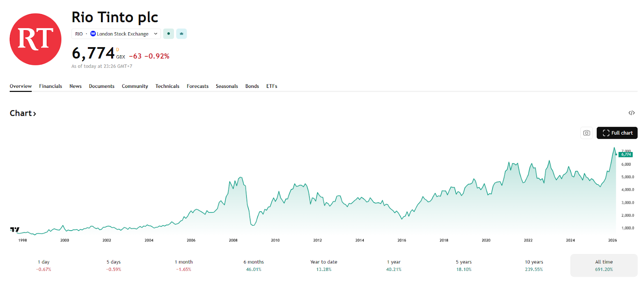Click the London Stock Exchange flag icon
Image resolution: width=644 pixels, height=281 pixels.
tap(93, 34)
